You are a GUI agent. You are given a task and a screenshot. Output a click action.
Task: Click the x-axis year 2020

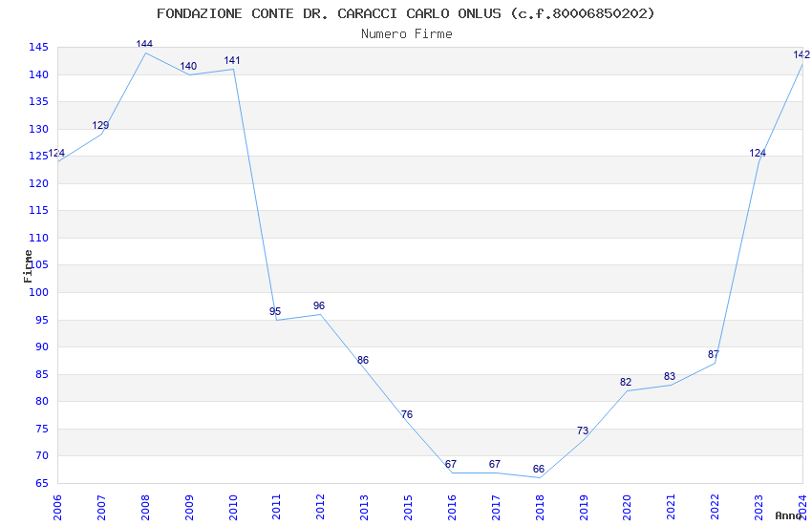click(x=627, y=508)
